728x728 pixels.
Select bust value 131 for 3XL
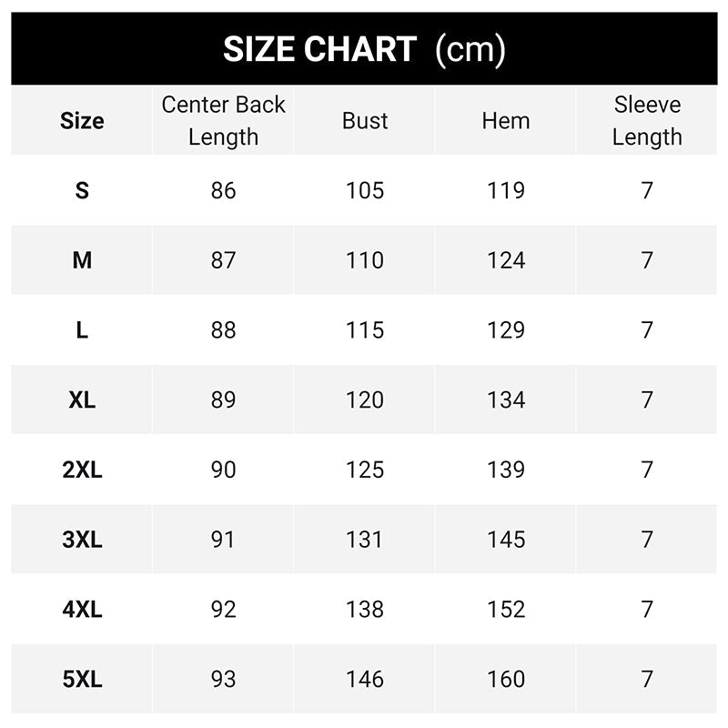coord(365,540)
